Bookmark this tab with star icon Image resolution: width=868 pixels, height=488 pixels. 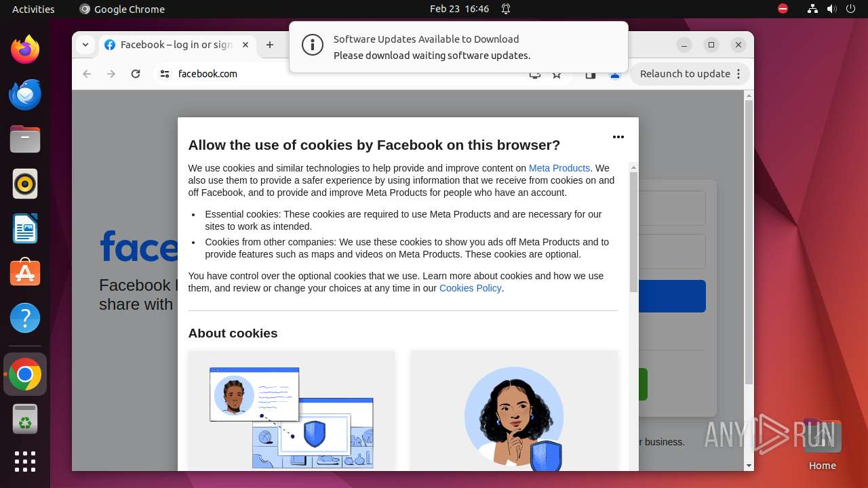point(557,75)
